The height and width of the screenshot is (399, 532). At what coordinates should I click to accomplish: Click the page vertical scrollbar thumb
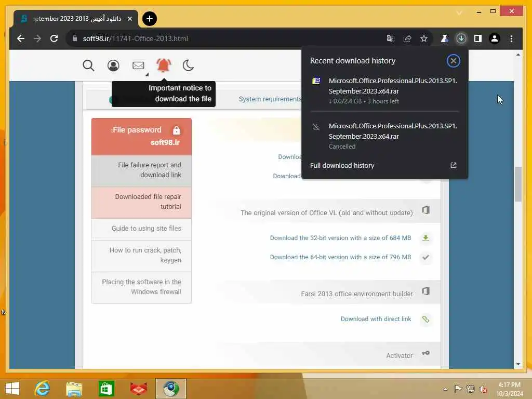tap(518, 184)
